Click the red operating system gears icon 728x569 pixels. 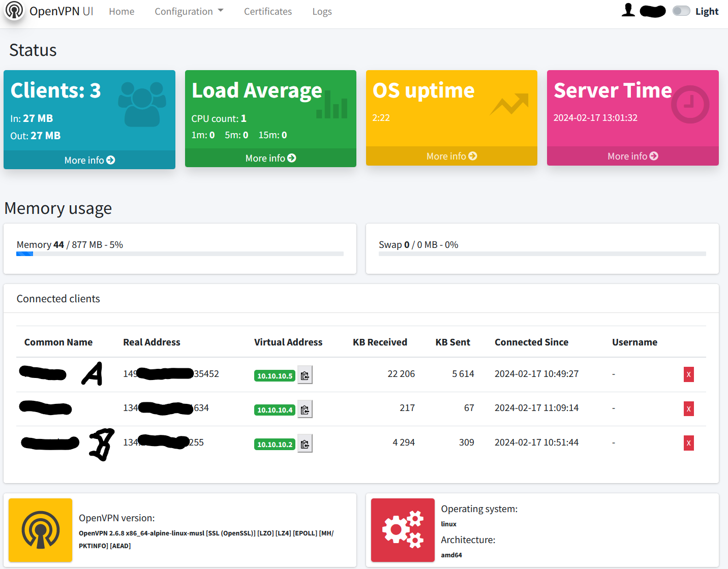403,530
